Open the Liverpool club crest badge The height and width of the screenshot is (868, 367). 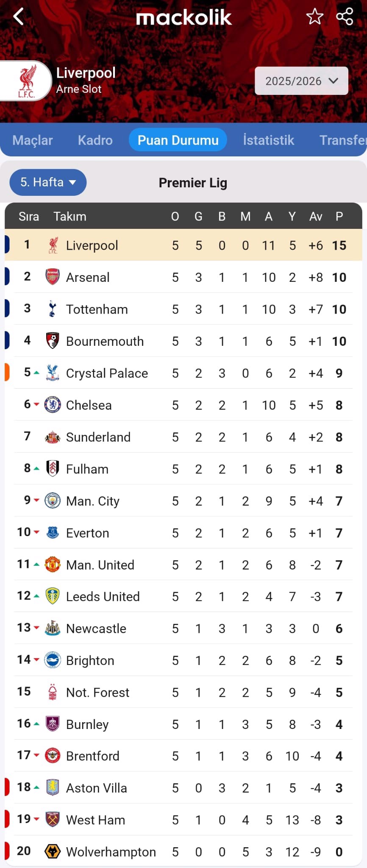click(27, 81)
